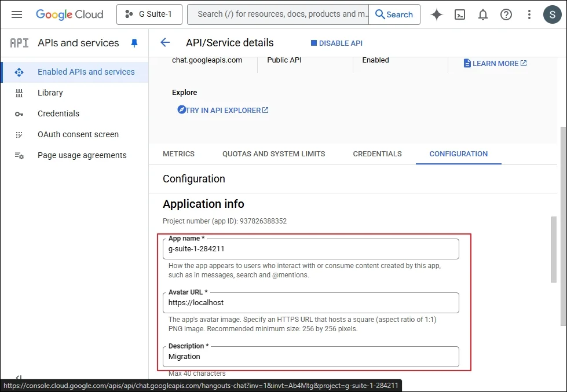Switch to the CREDENTIALS tab

pos(377,153)
